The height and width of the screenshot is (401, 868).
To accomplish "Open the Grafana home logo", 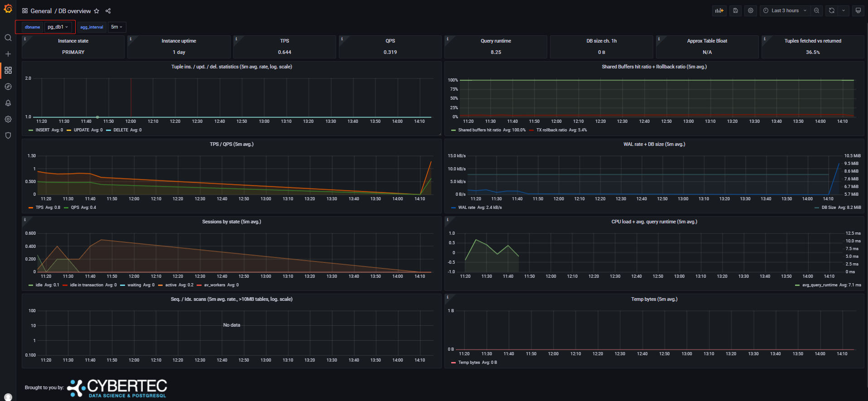I will 8,9.
